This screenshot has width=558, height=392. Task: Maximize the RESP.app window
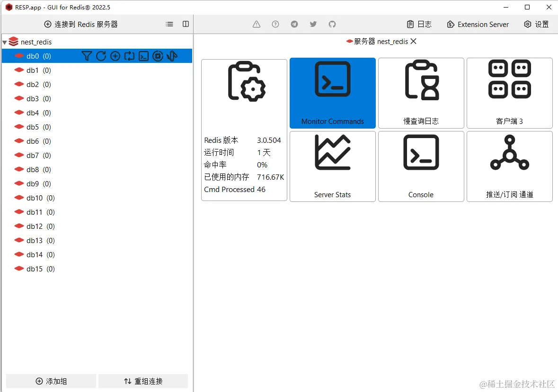click(x=527, y=7)
